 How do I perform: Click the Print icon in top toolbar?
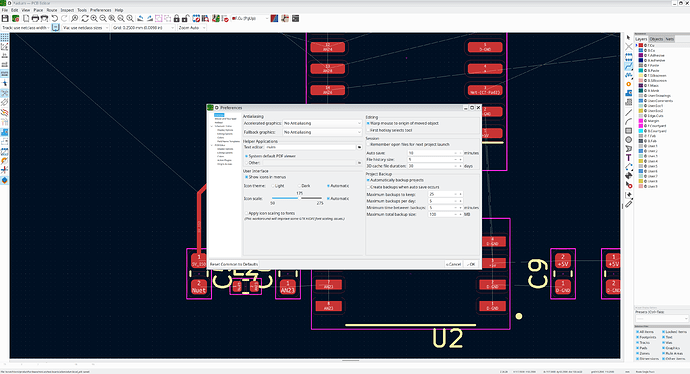point(35,18)
